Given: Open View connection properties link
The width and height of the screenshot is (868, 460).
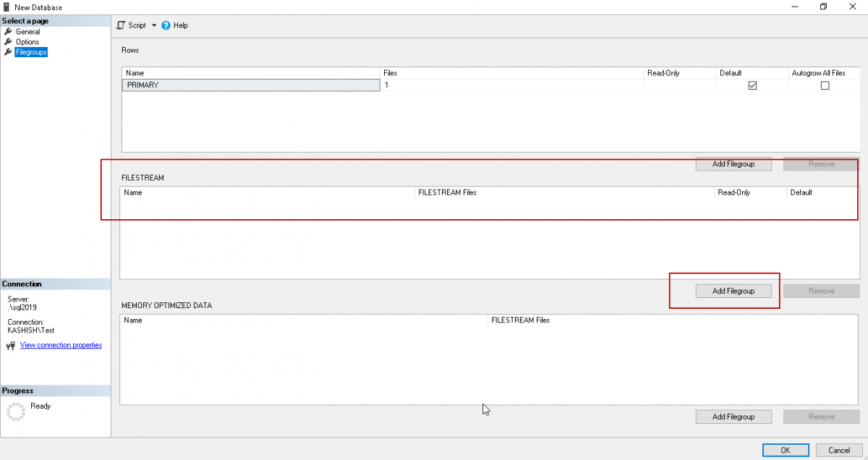Looking at the screenshot, I should pyautogui.click(x=61, y=346).
